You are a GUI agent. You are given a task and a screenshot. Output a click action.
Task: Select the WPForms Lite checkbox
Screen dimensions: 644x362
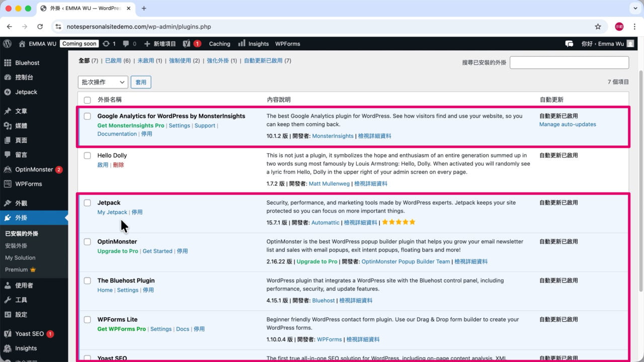[88, 320]
